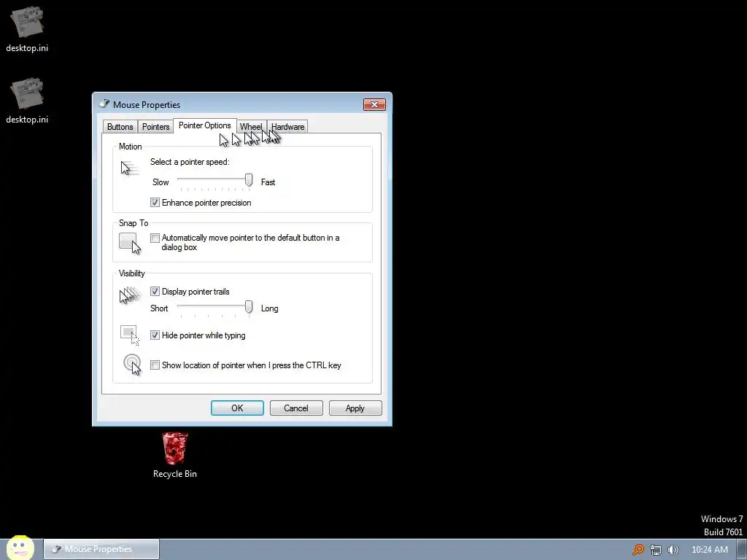The height and width of the screenshot is (560, 747).
Task: Click 'Select a pointer speed:' text
Action: tap(190, 162)
